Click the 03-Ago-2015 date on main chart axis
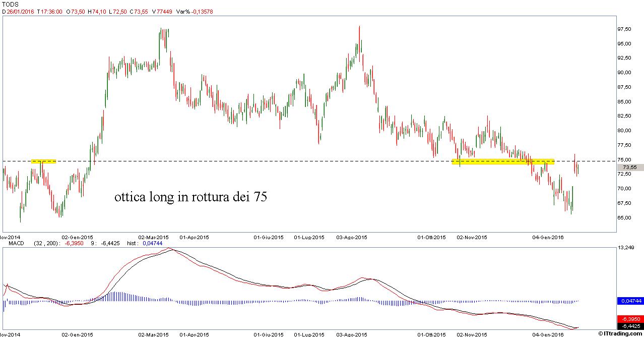Image resolution: width=644 pixels, height=337 pixels. pos(351,237)
